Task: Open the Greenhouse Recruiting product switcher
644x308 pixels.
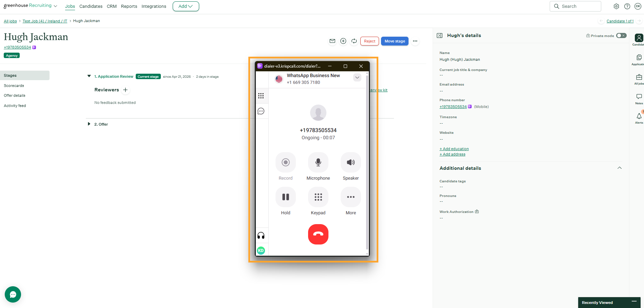Action: (x=31, y=6)
